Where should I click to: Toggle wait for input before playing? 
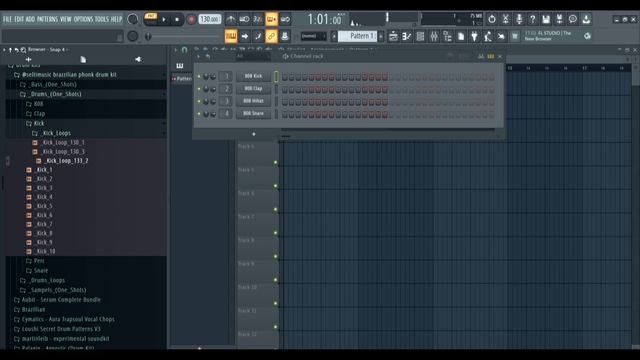pos(244,19)
